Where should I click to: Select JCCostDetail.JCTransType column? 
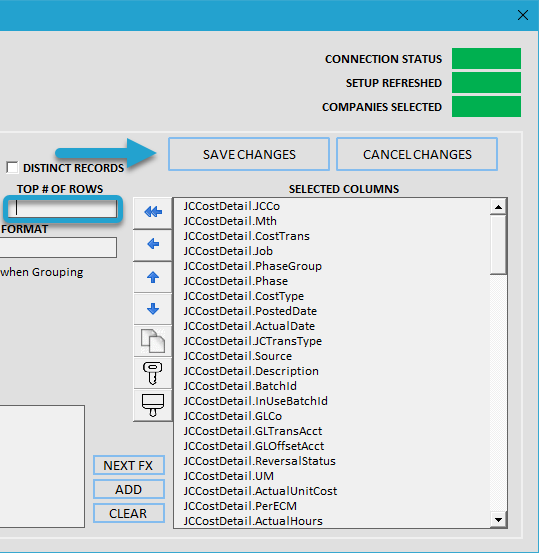[253, 341]
